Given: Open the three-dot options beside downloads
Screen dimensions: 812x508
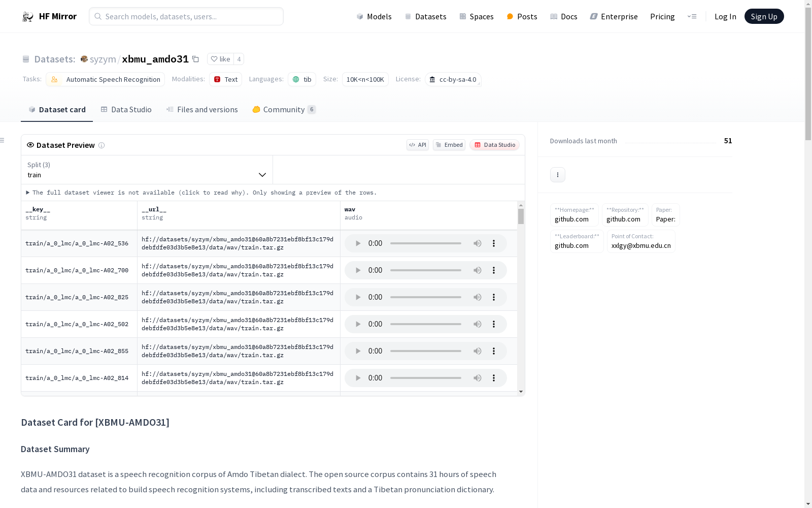Looking at the screenshot, I should coord(558,175).
